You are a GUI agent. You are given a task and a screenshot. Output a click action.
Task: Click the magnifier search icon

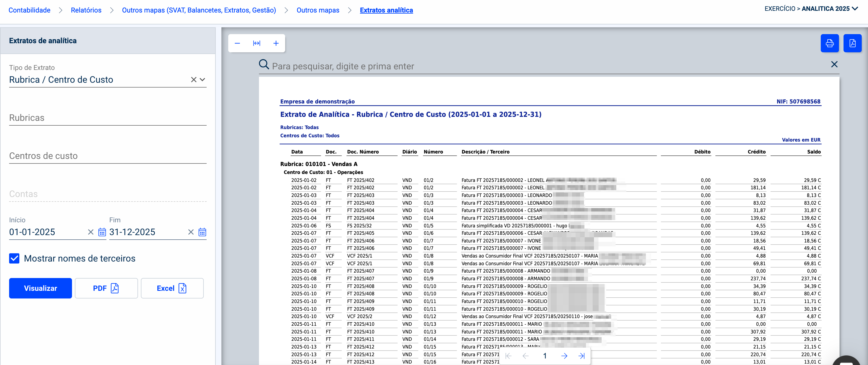point(264,64)
